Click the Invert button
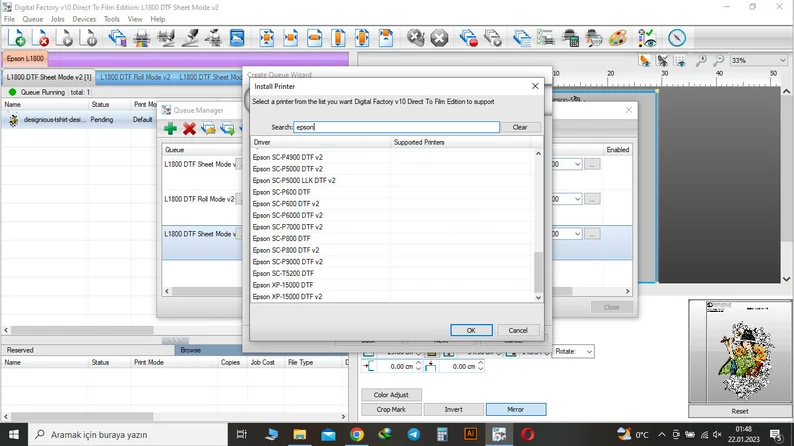The image size is (794, 446). click(453, 409)
